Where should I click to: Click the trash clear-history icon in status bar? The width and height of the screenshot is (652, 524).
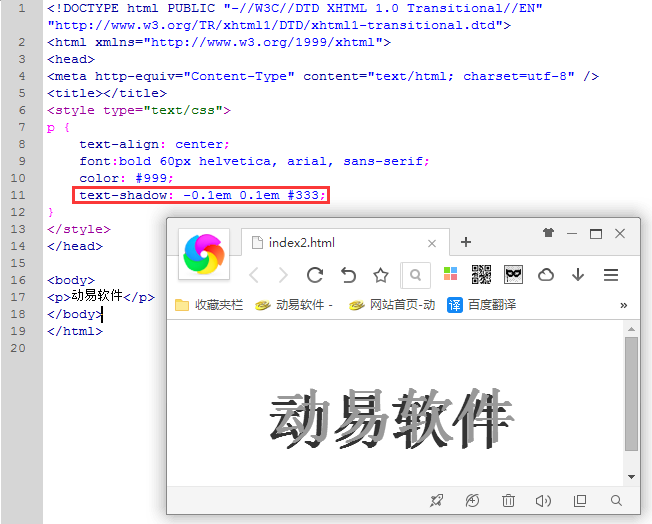[508, 500]
